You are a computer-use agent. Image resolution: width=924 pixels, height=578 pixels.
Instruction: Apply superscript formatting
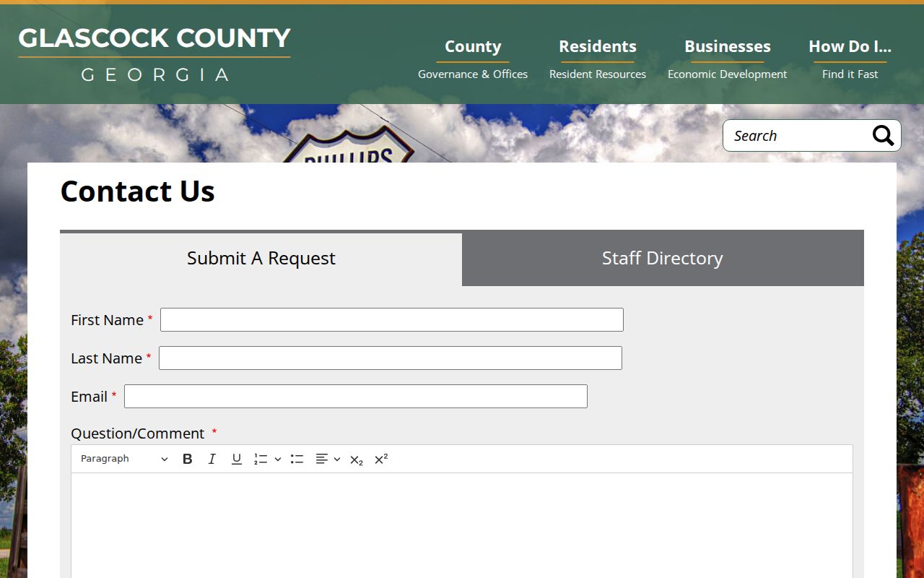(x=381, y=459)
